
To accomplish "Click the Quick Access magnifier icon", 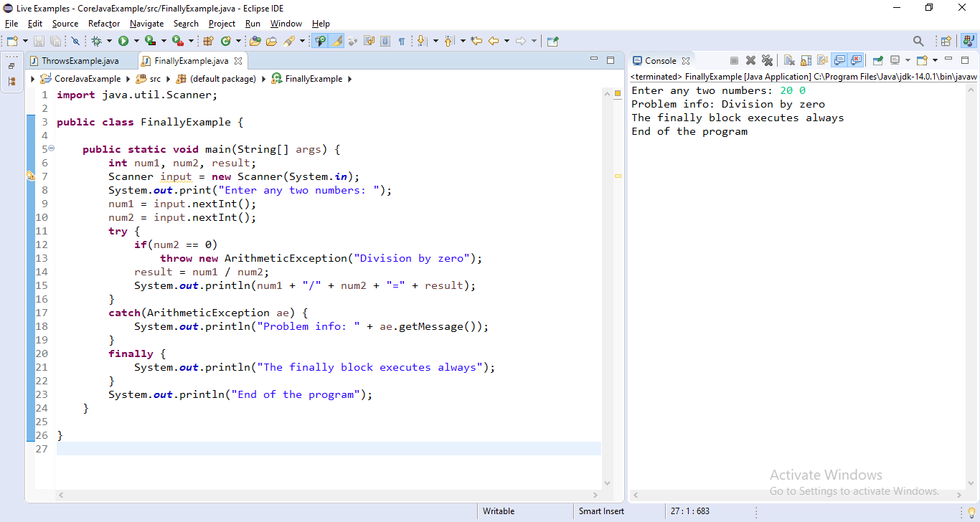I will tap(918, 41).
